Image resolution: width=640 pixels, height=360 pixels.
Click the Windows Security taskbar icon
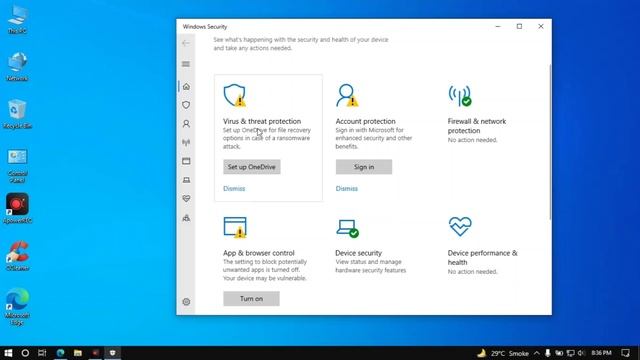pyautogui.click(x=113, y=353)
